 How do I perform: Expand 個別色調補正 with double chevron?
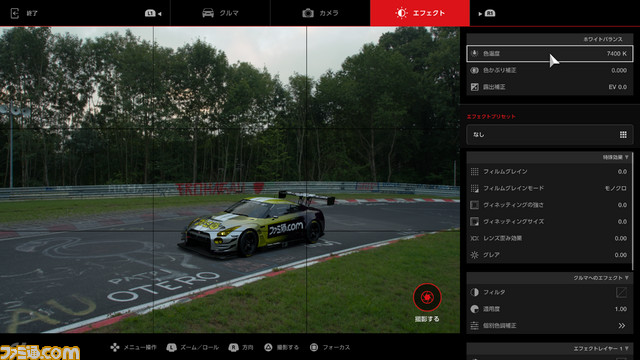622,326
